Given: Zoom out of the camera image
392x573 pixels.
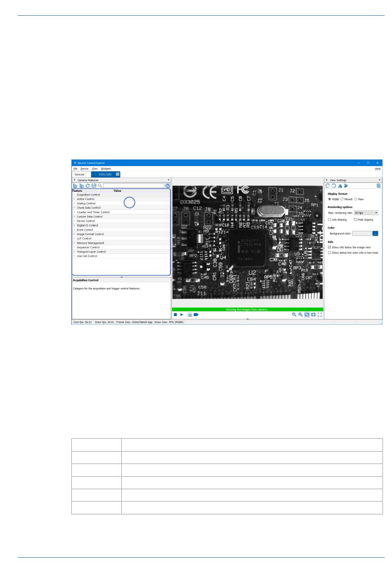Looking at the screenshot, I should [294, 315].
